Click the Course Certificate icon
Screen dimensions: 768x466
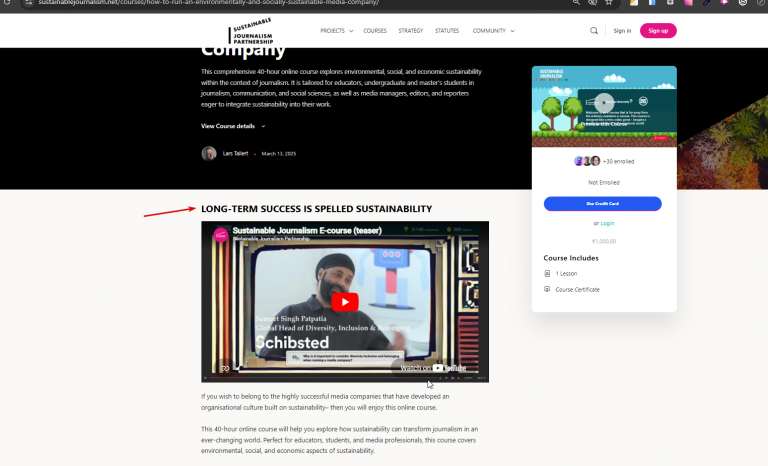(x=547, y=289)
